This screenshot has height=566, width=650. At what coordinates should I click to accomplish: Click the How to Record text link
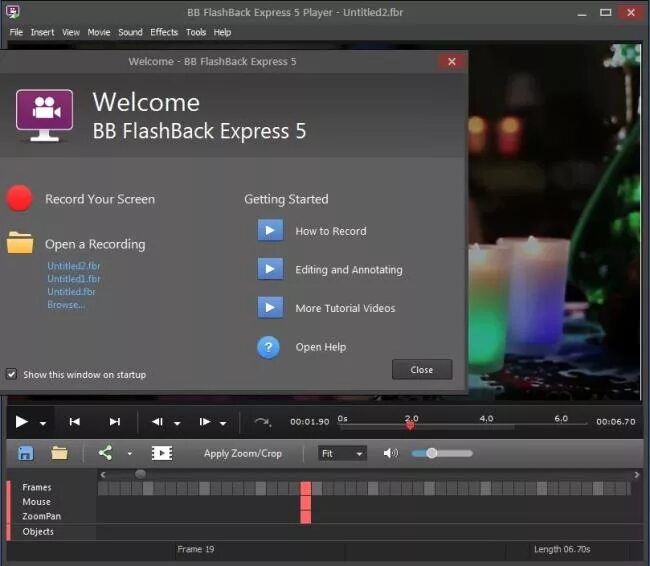click(331, 231)
